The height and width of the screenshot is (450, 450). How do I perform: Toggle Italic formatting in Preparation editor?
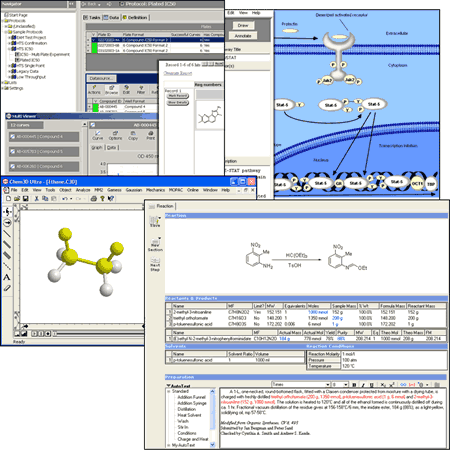click(363, 385)
